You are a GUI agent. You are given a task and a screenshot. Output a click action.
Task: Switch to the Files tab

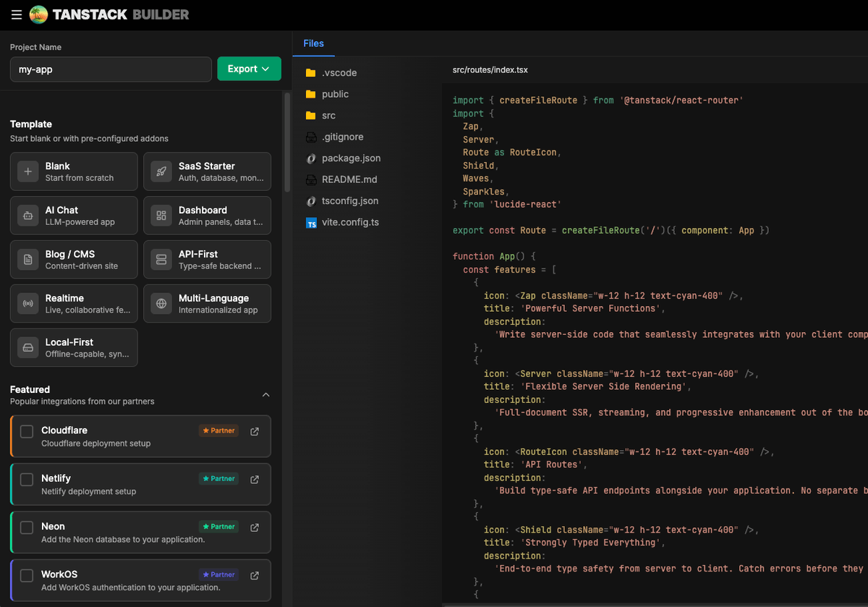coord(313,43)
